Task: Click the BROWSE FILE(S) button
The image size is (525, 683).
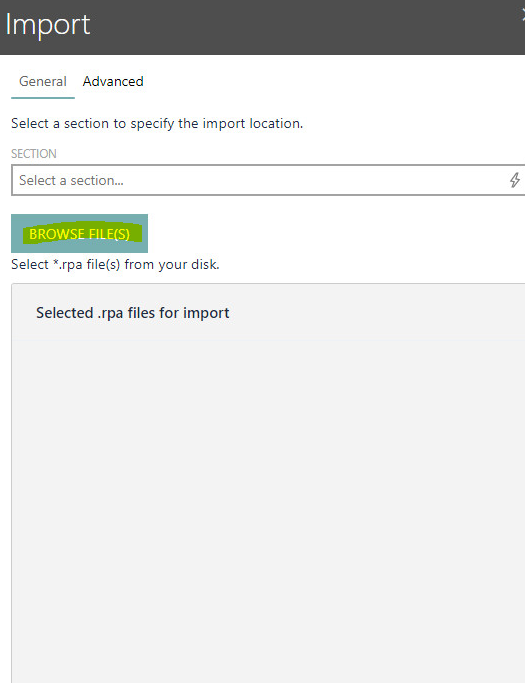Action: [79, 233]
